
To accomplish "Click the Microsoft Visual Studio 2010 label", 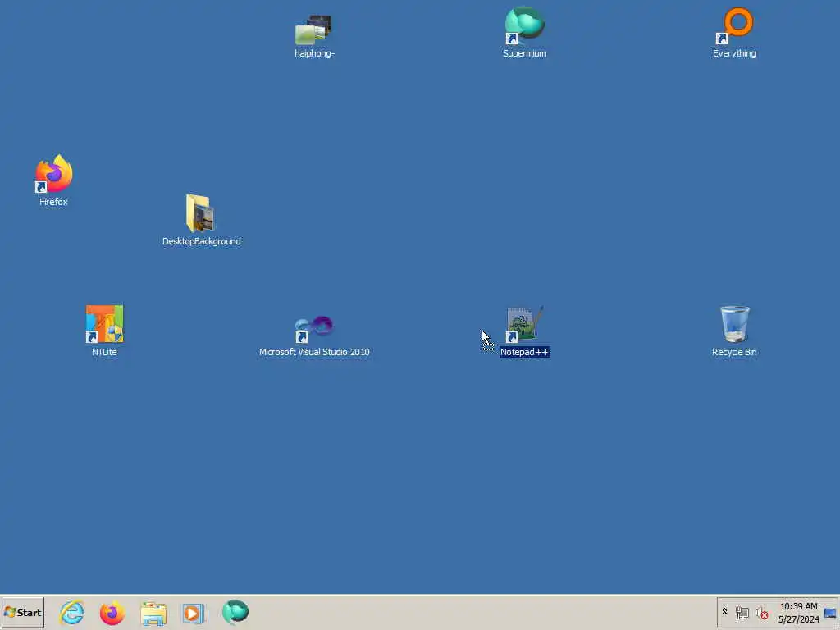I will tap(314, 352).
